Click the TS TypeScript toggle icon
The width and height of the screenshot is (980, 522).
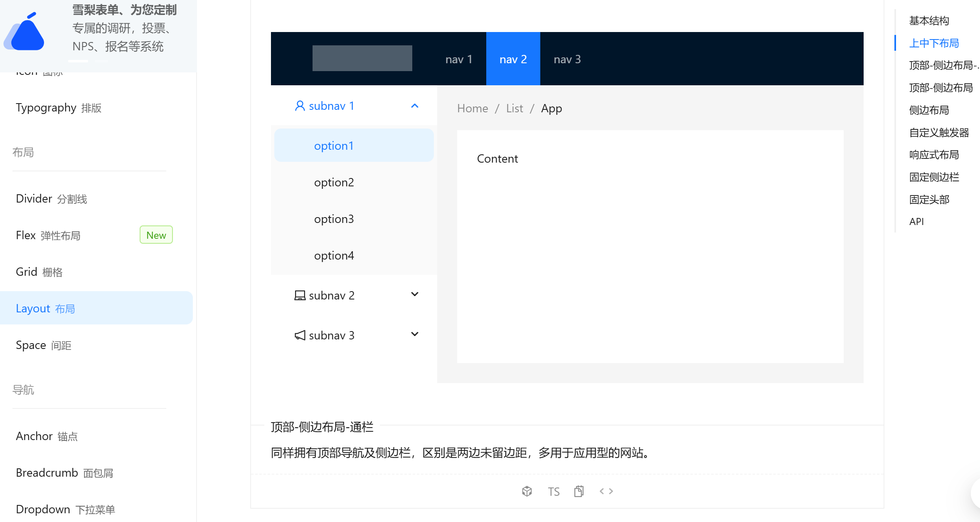[554, 492]
